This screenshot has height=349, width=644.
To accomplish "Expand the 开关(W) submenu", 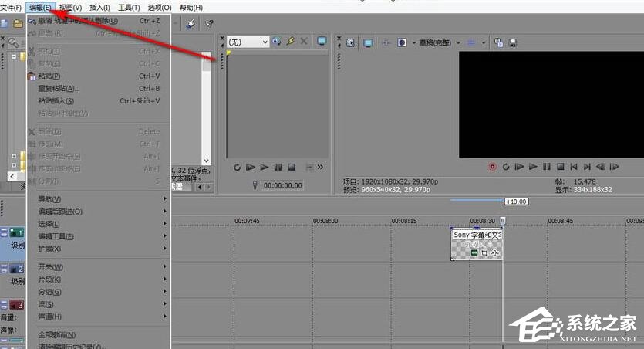I will pos(98,267).
